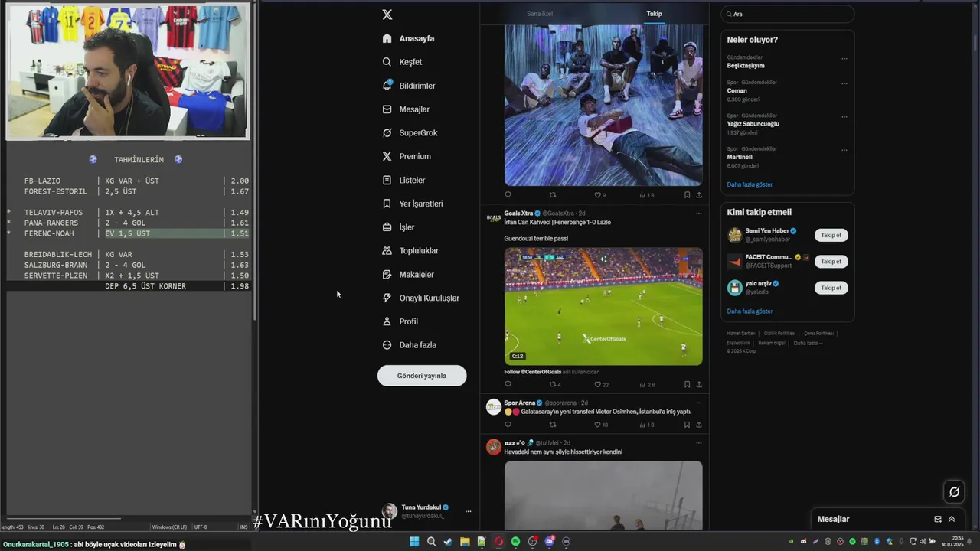Open Listeler lists

403,180
